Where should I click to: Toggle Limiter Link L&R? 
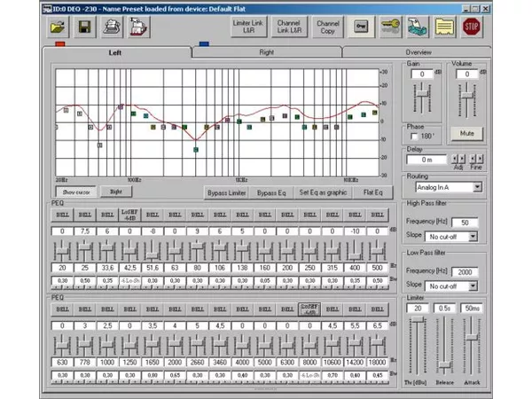(248, 27)
